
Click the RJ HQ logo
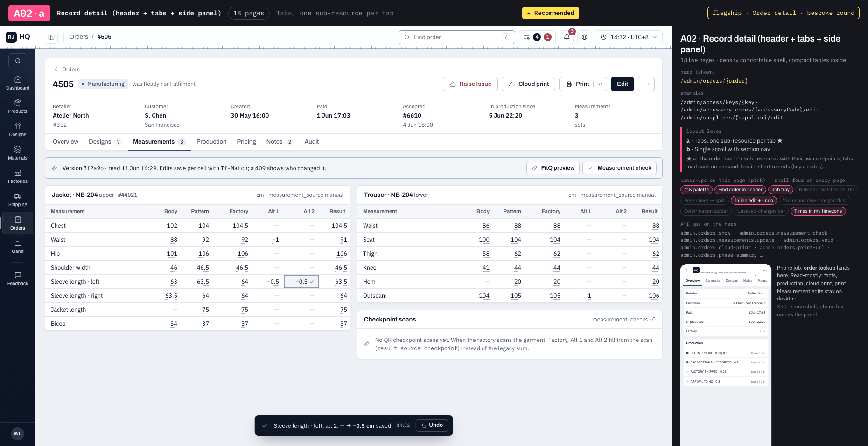click(18, 37)
